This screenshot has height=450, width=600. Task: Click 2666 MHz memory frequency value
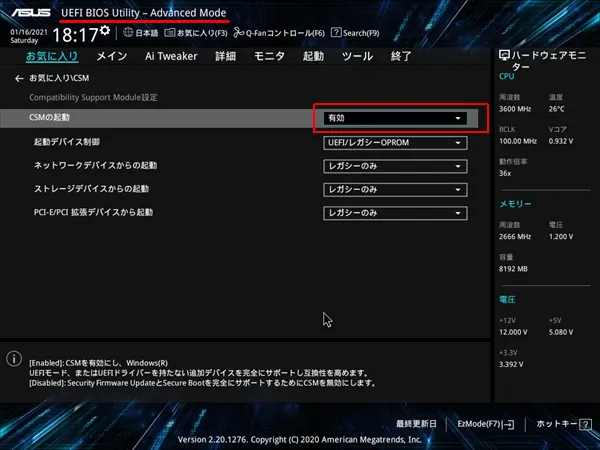pyautogui.click(x=515, y=236)
